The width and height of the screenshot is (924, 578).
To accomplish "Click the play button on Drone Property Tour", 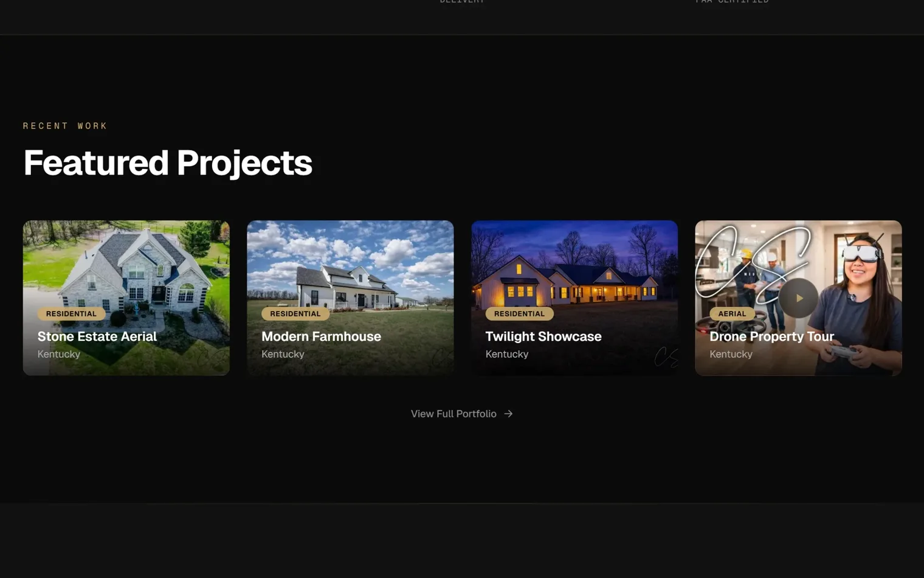I will click(x=799, y=298).
